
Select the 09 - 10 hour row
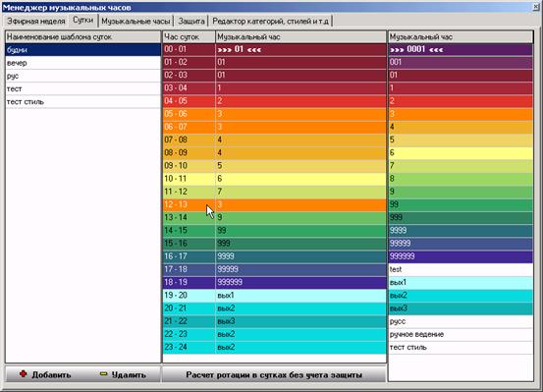coord(275,166)
